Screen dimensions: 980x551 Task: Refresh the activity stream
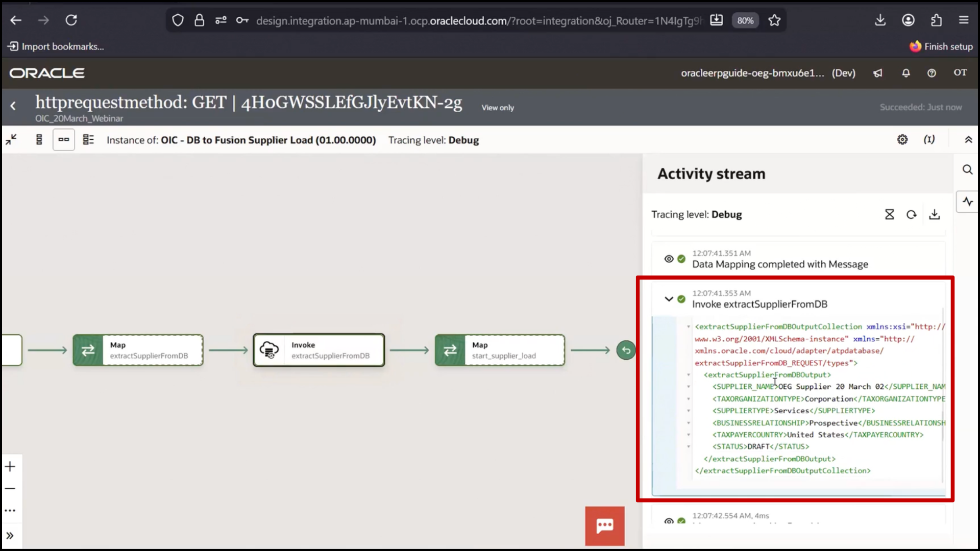[912, 214]
